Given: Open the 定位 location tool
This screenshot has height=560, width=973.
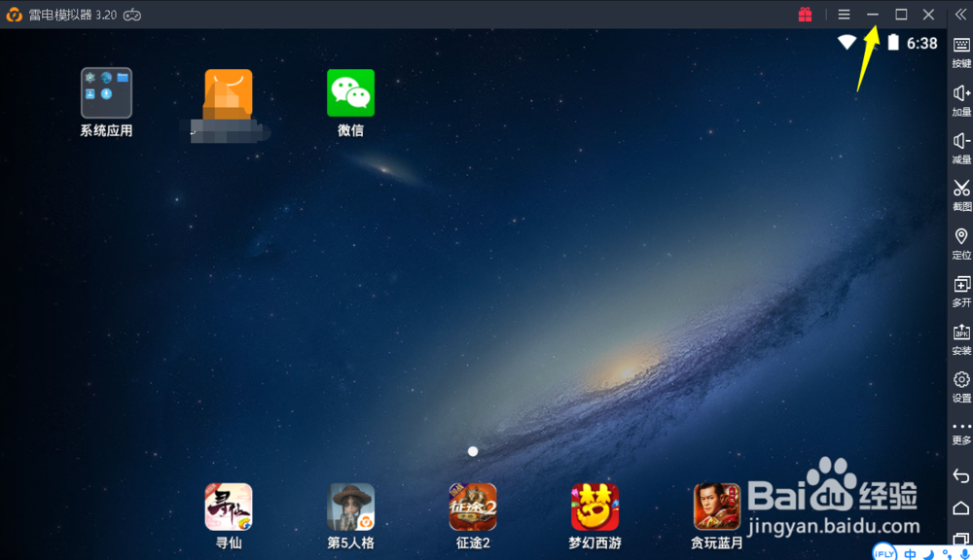Looking at the screenshot, I should pyautogui.click(x=961, y=244).
